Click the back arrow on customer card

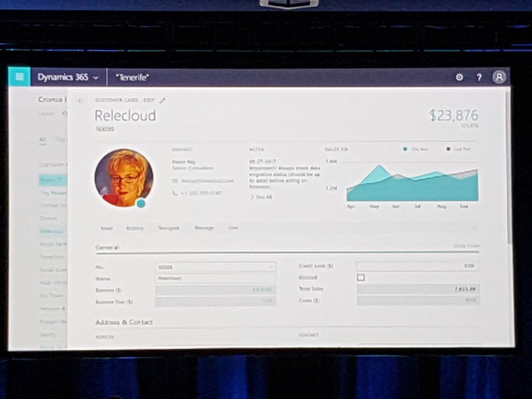click(80, 101)
